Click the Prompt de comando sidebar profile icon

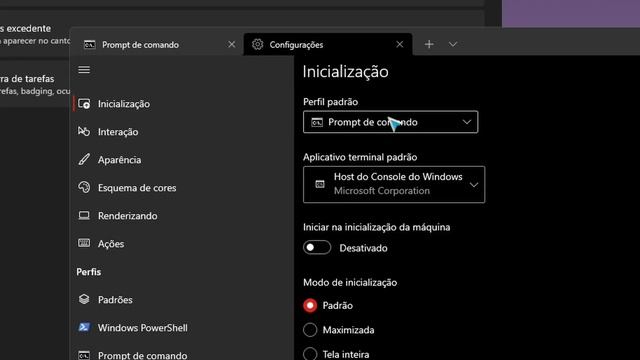[x=84, y=356]
